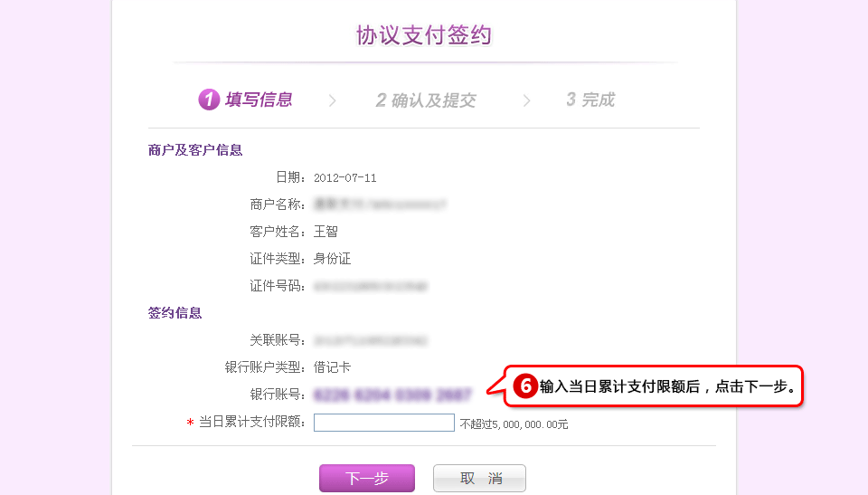Image resolution: width=868 pixels, height=495 pixels.
Task: Click the customer name 王智
Action: tap(325, 232)
